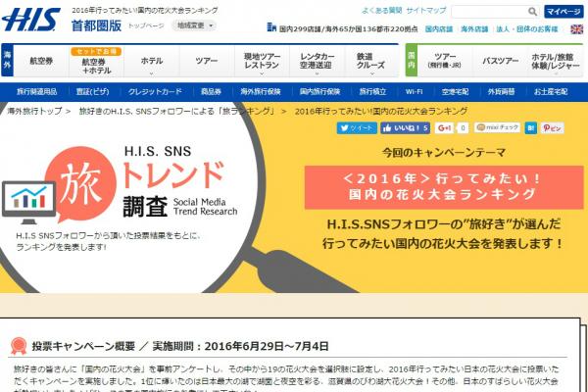Open お土産宅配 in blue bar

click(x=551, y=91)
